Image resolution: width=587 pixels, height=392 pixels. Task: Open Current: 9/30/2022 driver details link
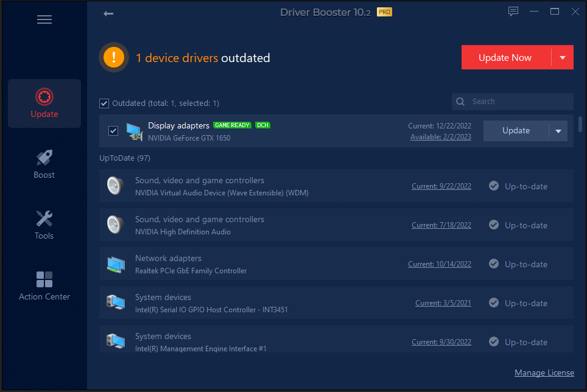pyautogui.click(x=441, y=342)
